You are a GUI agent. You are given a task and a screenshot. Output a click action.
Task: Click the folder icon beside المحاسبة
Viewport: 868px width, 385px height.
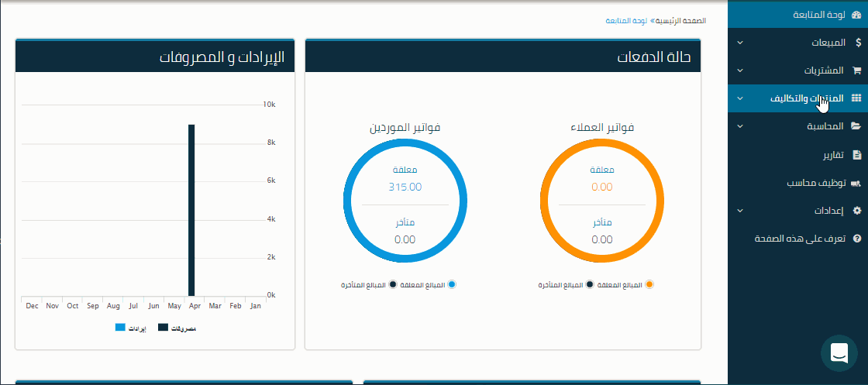click(856, 126)
